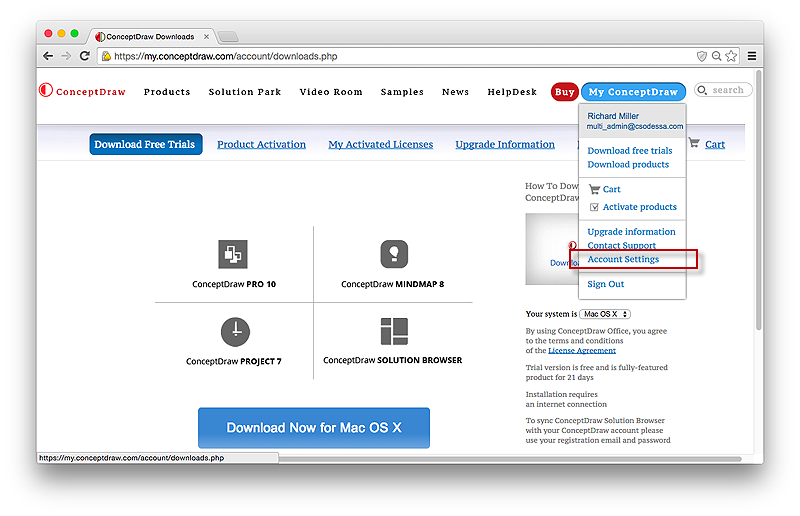The image size is (800, 516).
Task: Click the ConceptDraw PROJECT 7 label
Action: click(x=234, y=361)
